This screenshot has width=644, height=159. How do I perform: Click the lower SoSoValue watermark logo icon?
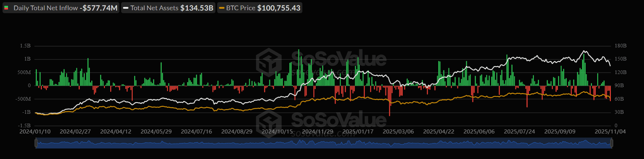pos(269,121)
